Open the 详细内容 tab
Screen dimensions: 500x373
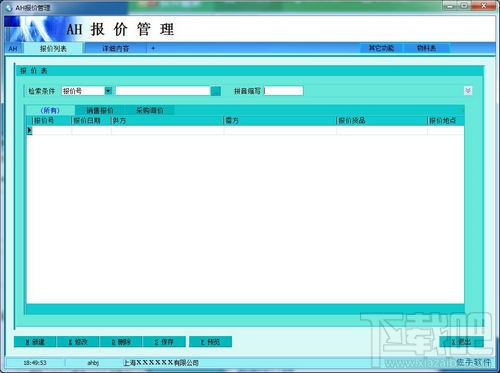click(x=115, y=48)
